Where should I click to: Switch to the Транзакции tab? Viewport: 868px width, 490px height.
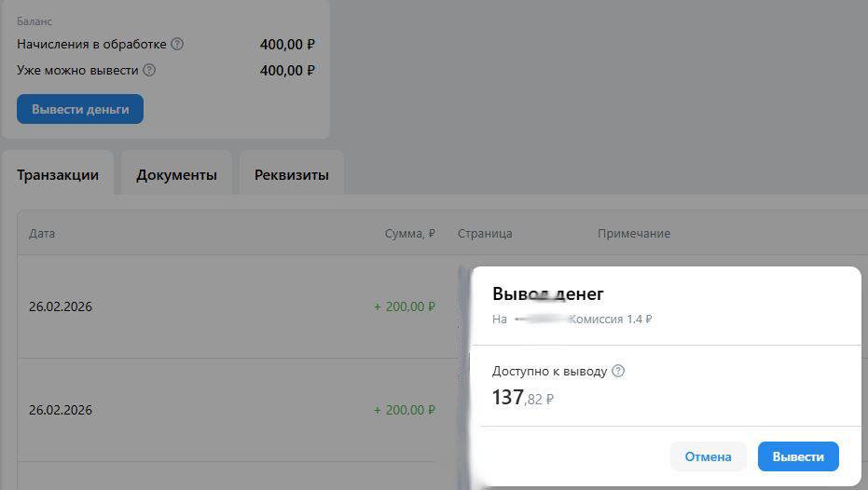(58, 174)
